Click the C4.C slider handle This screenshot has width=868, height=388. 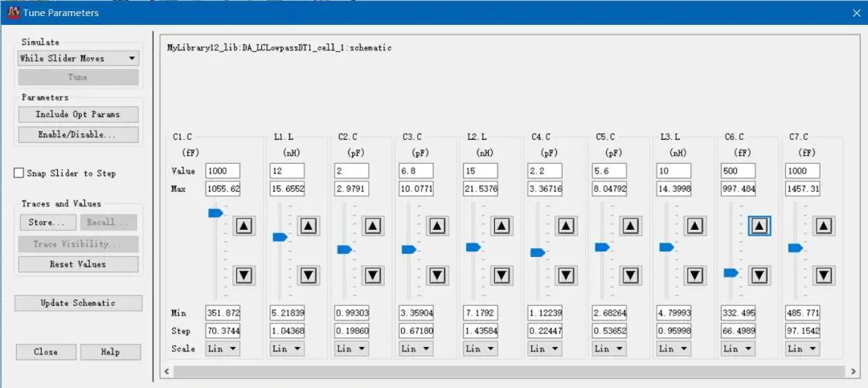pos(538,252)
